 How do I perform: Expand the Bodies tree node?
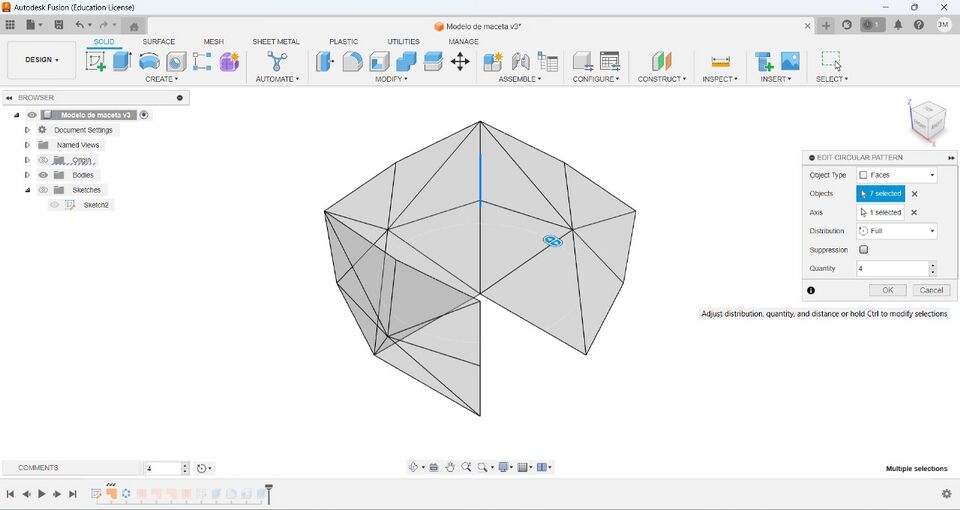point(27,175)
